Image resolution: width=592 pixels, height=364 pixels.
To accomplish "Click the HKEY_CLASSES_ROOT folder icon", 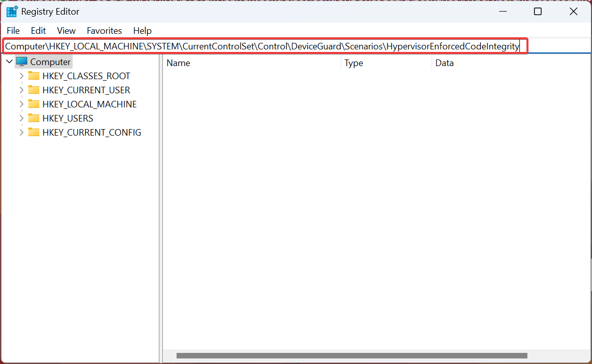I will [x=34, y=76].
